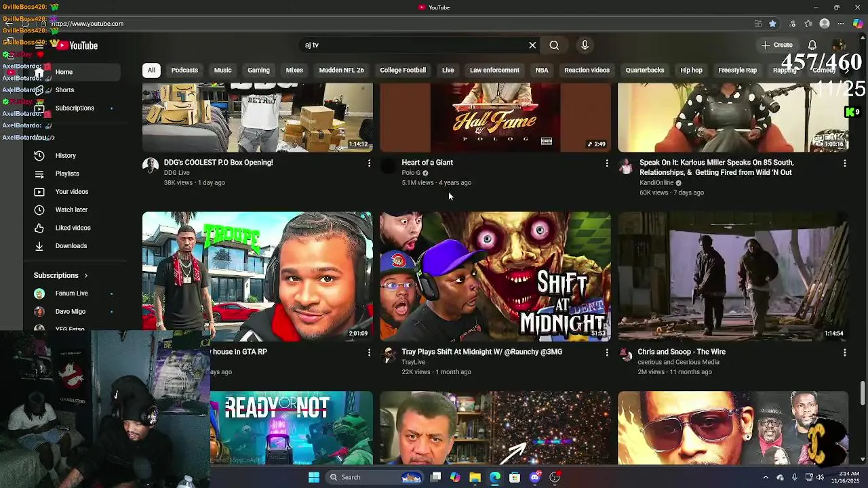Click the browser favorites star icon
The image size is (868, 488).
[773, 24]
